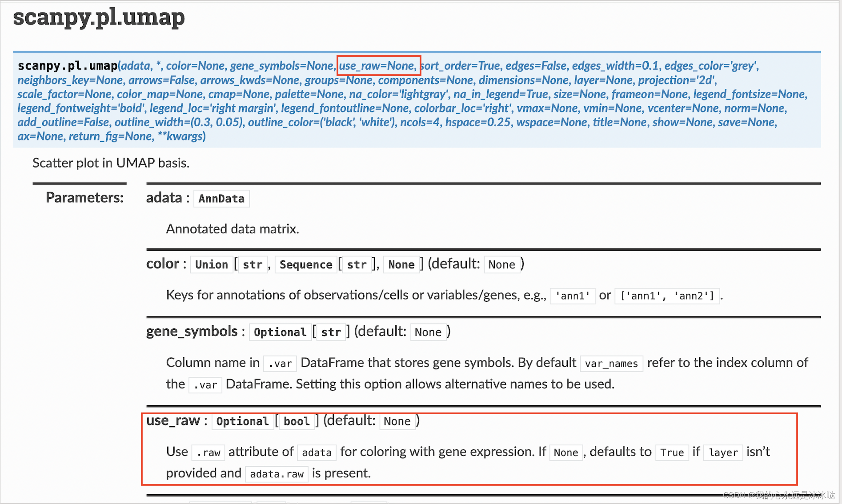Click projection='2d' in the signature

tap(677, 80)
